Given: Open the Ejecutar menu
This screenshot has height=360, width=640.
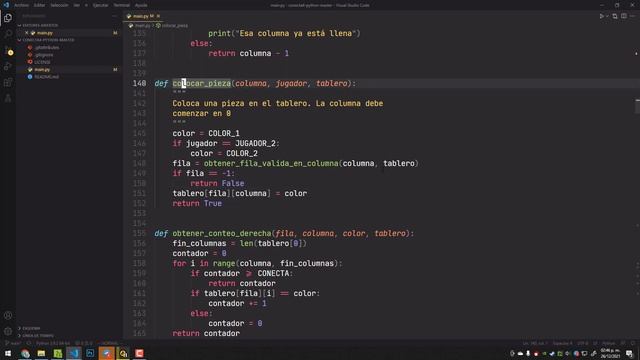Looking at the screenshot, I should coord(100,5).
